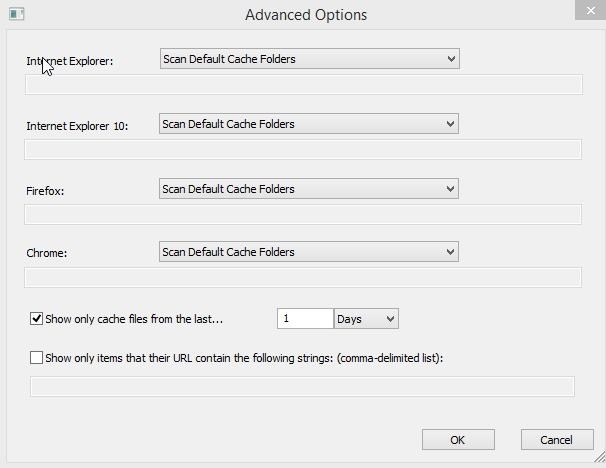Screen dimensions: 606x468
Task: Open the Firefox cache folder dropdown
Action: click(x=309, y=188)
